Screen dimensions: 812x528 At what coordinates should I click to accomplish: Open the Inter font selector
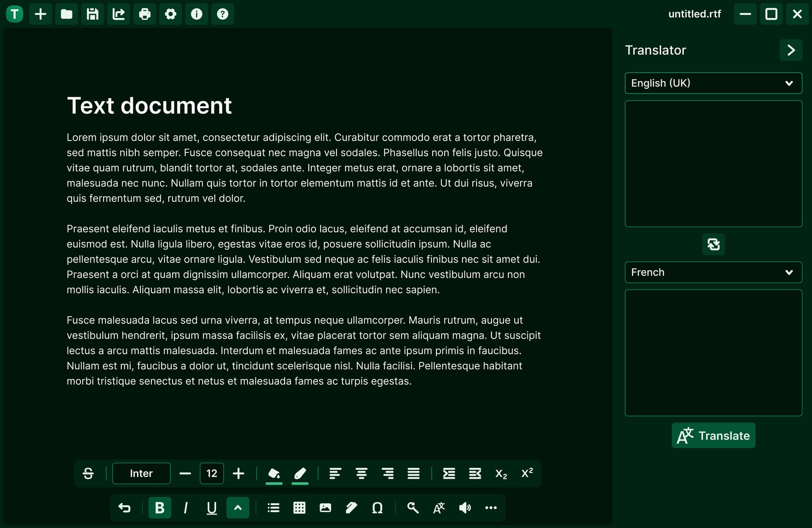[x=141, y=473]
